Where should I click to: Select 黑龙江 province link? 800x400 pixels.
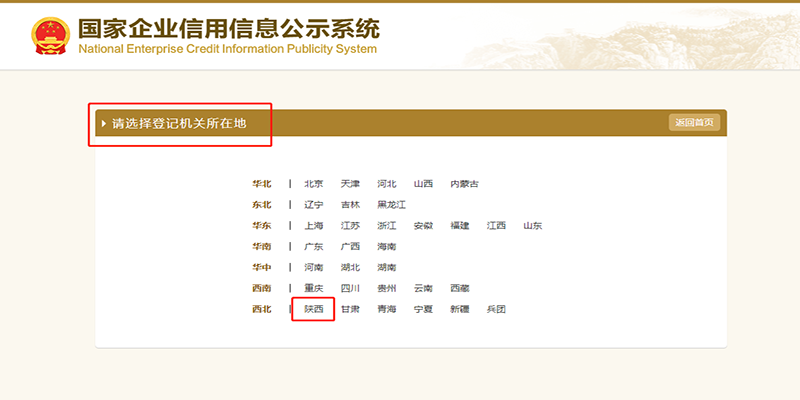(391, 205)
